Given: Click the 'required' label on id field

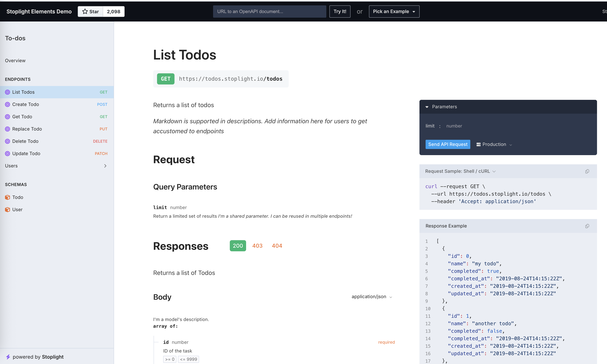Looking at the screenshot, I should [386, 342].
